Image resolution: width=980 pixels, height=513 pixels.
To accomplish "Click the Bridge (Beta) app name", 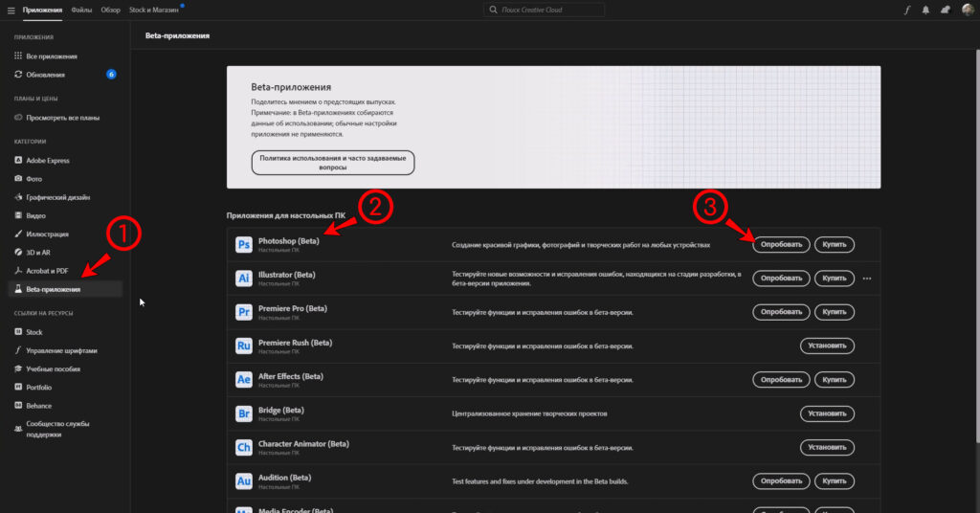I will click(x=281, y=410).
